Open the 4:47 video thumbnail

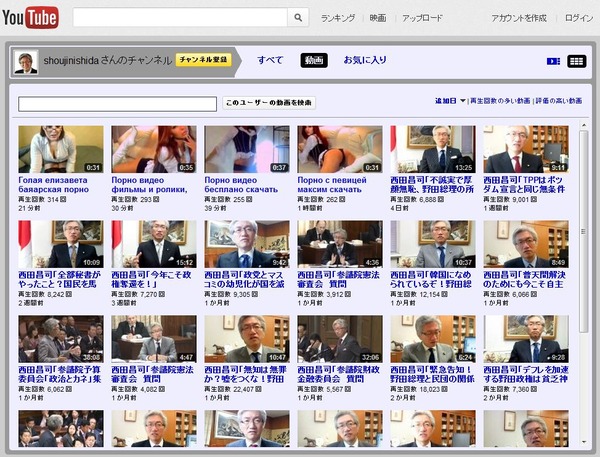click(x=154, y=339)
